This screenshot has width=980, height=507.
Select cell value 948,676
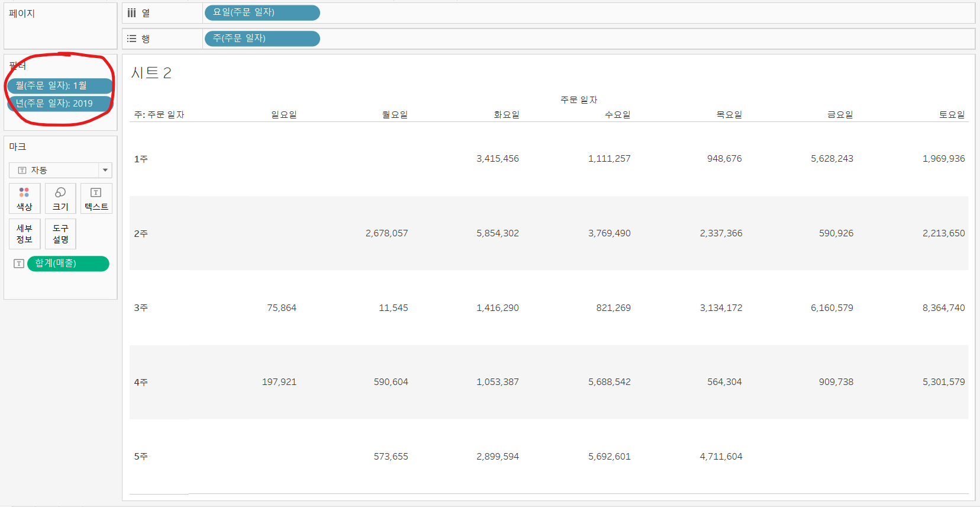click(x=724, y=159)
